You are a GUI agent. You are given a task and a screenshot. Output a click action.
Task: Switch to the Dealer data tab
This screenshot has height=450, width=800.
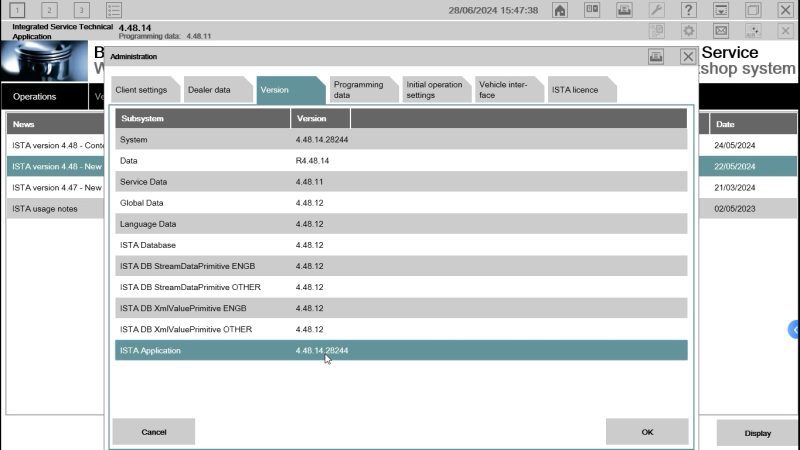coord(218,90)
